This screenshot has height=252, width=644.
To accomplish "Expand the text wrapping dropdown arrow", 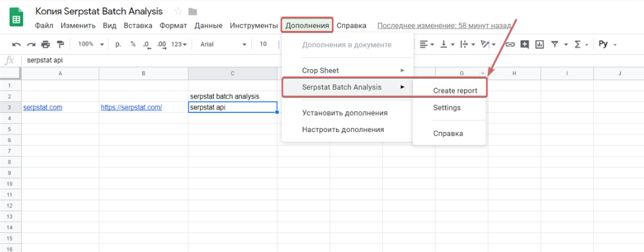I will (473, 45).
